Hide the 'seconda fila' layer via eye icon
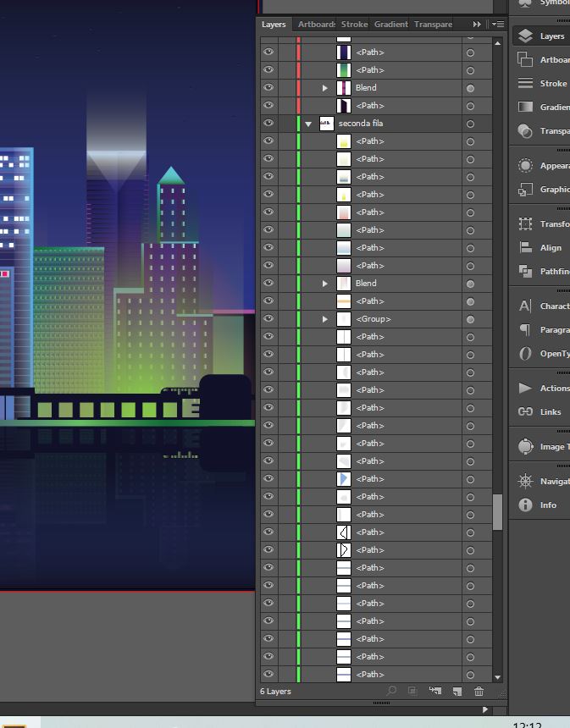The width and height of the screenshot is (570, 728). tap(268, 124)
